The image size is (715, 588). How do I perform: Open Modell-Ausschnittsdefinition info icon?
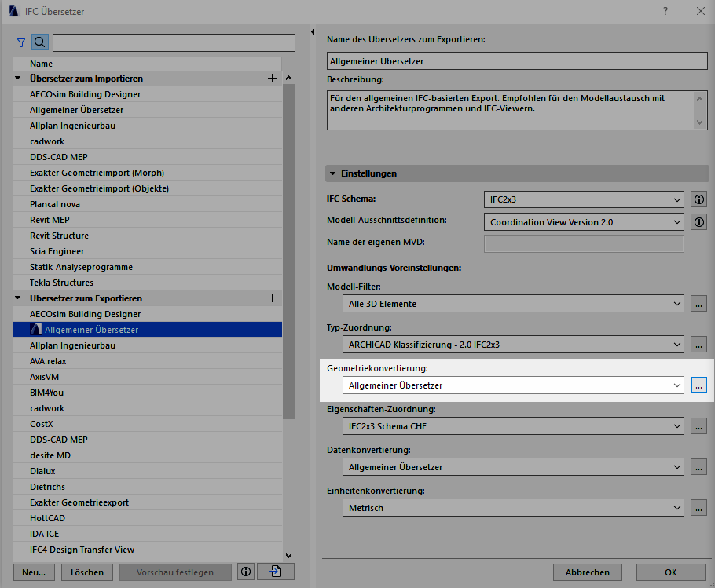click(x=699, y=222)
